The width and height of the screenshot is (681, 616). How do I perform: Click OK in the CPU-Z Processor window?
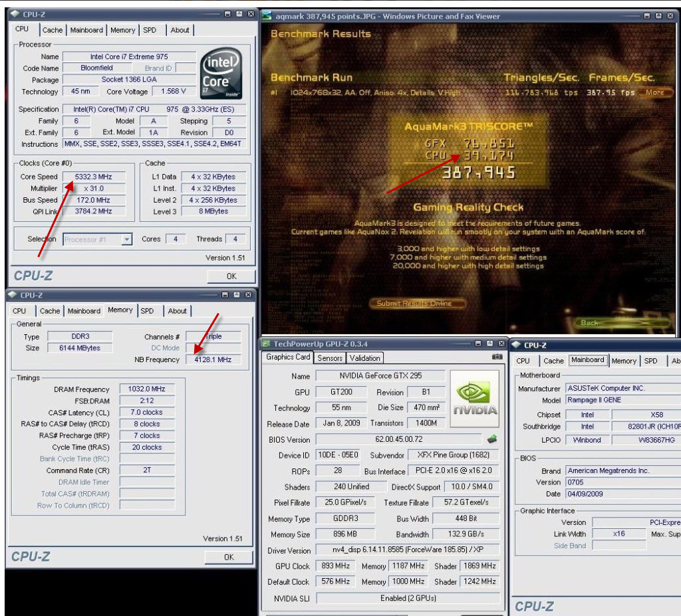point(231,276)
